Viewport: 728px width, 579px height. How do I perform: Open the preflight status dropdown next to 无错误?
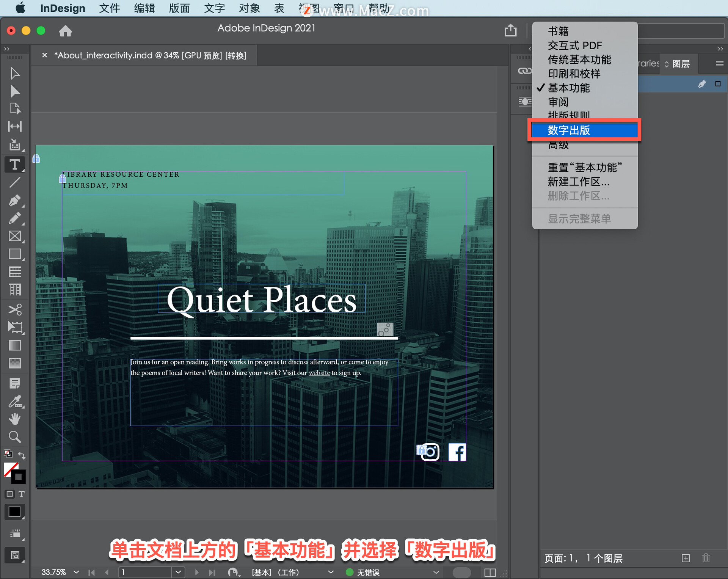pyautogui.click(x=435, y=572)
